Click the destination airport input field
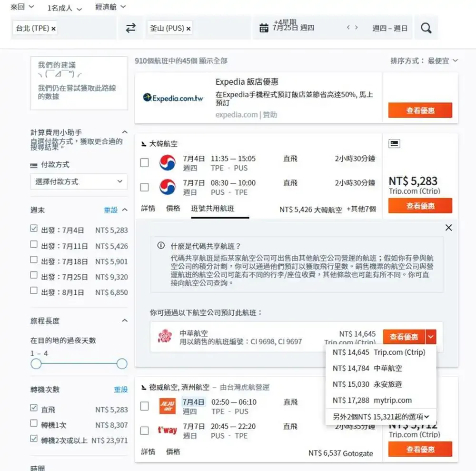476x471 pixels. click(199, 28)
